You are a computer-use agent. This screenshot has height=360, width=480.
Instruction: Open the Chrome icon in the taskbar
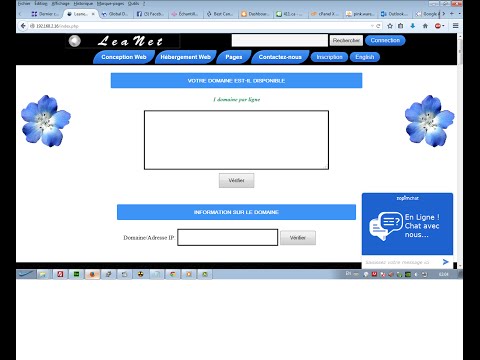click(x=173, y=274)
